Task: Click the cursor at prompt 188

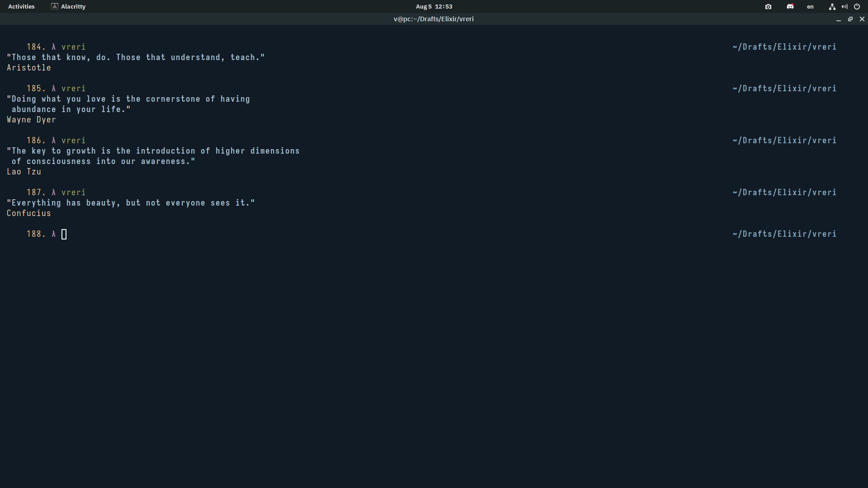Action: tap(64, 234)
